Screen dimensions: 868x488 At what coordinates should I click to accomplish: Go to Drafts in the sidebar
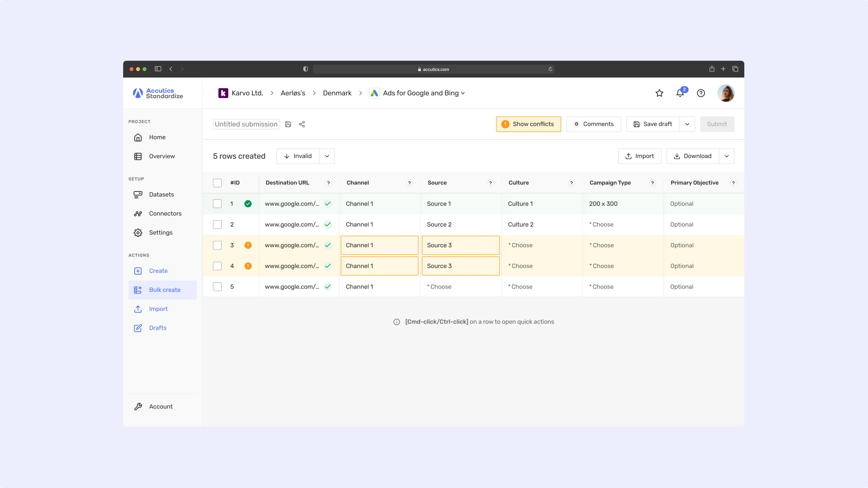click(x=158, y=328)
